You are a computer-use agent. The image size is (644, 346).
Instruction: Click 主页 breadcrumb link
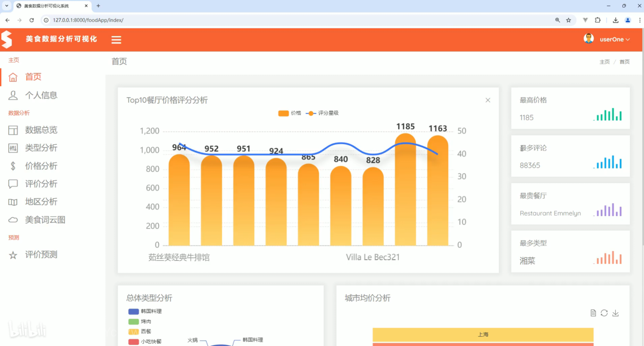(x=604, y=62)
